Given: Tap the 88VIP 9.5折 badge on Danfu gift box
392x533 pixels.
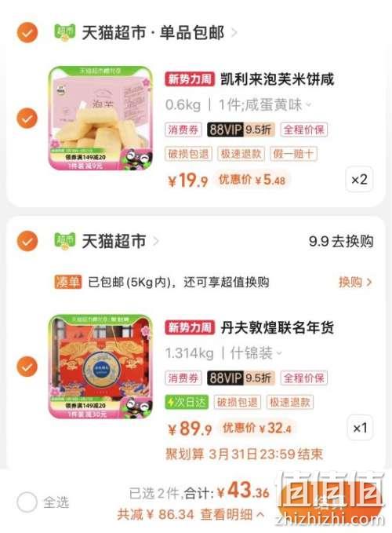Looking at the screenshot, I should (241, 378).
